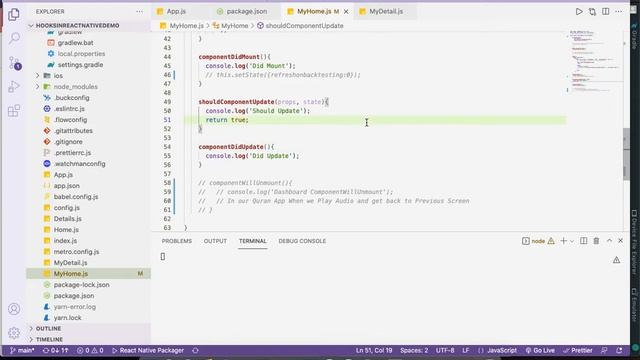This screenshot has width=640, height=360.
Task: Open the Search view in activity bar
Action: (x=14, y=38)
